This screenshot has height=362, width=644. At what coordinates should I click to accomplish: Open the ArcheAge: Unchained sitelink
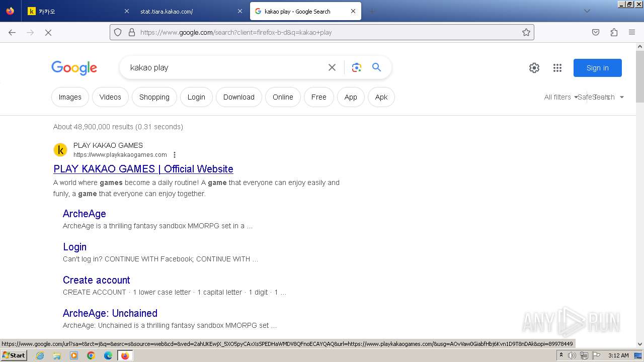(x=110, y=313)
